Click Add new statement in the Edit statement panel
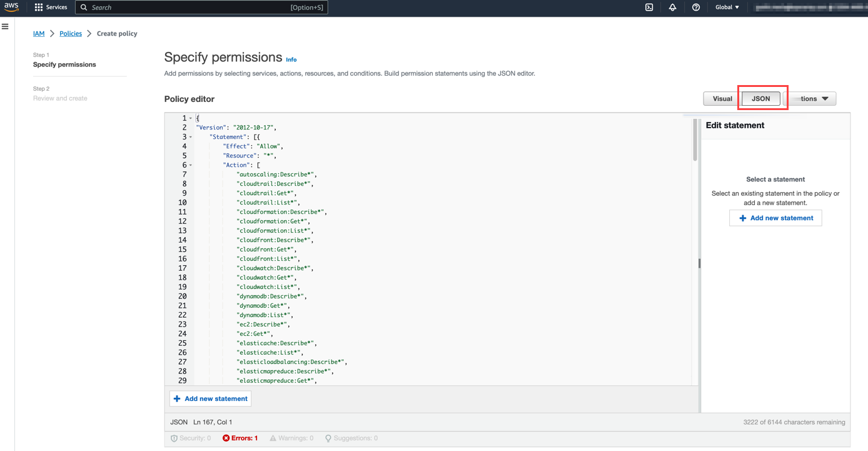 (775, 218)
